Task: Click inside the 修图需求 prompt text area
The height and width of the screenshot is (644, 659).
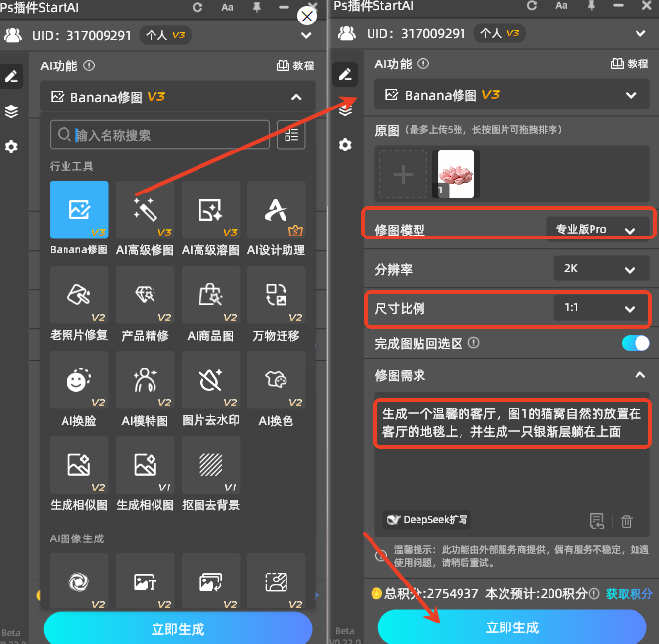Action: (x=512, y=464)
